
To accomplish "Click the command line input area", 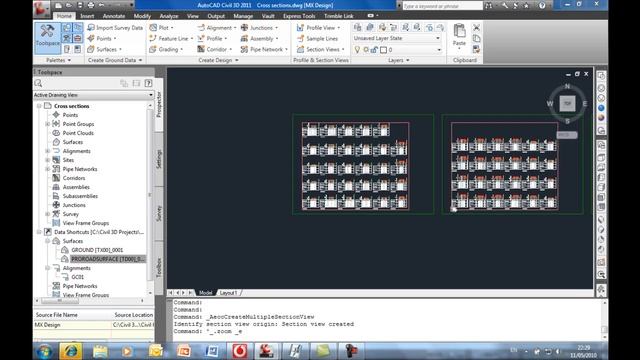I will tap(386, 331).
